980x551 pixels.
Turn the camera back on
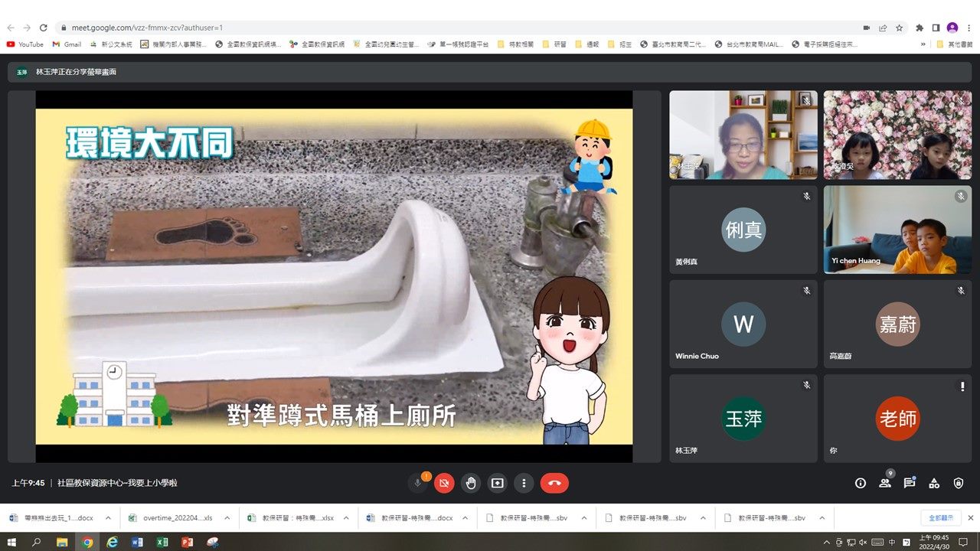[444, 483]
